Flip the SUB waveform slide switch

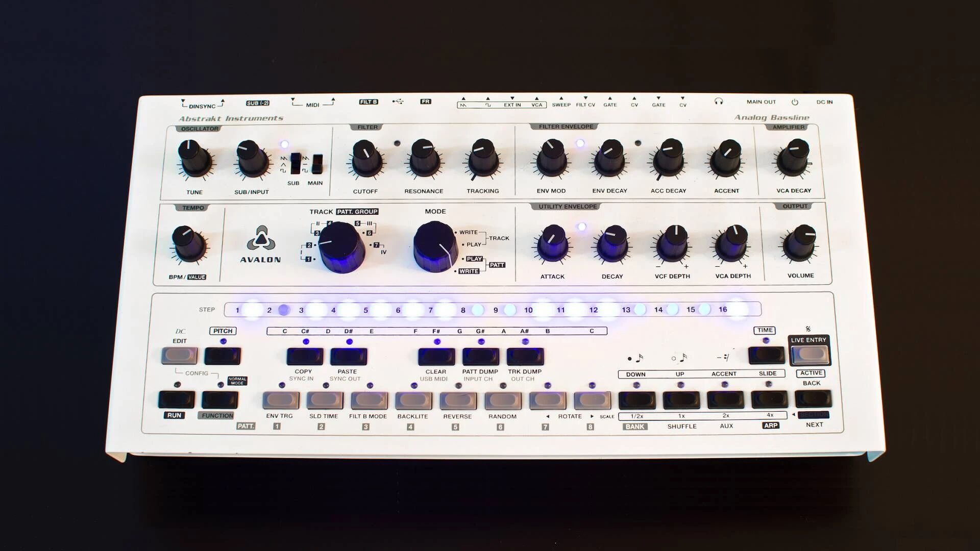(295, 163)
